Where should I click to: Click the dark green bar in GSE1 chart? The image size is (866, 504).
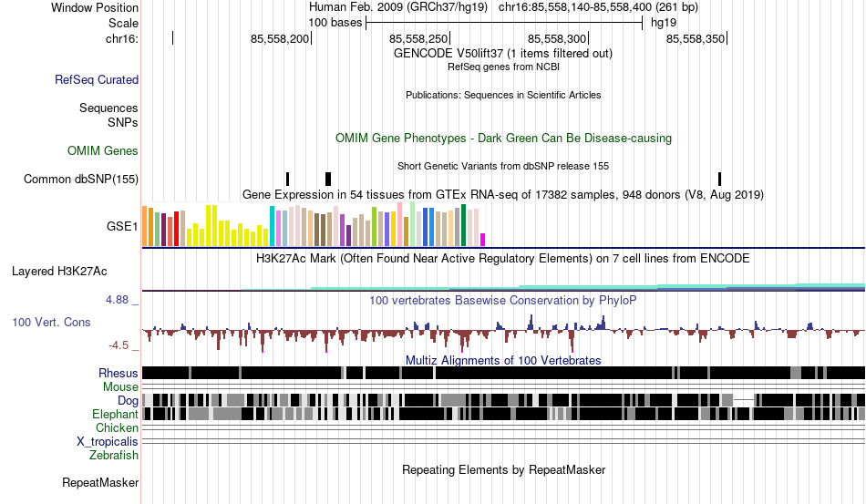pyautogui.click(x=463, y=225)
